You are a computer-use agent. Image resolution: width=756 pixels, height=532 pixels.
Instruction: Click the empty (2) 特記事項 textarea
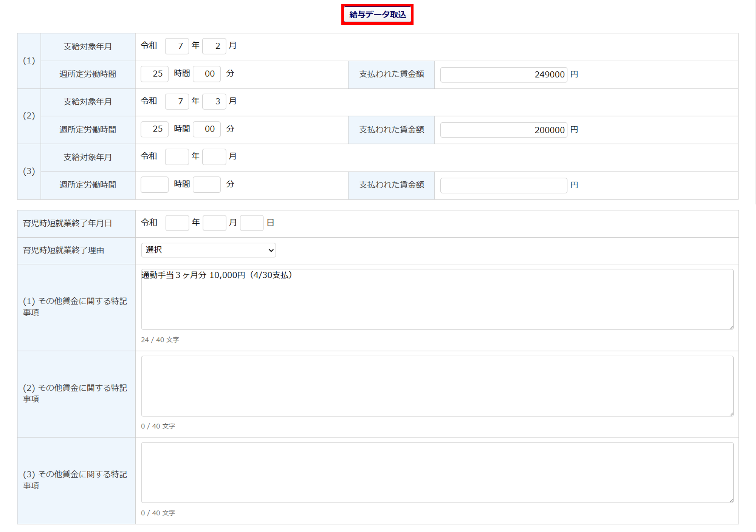click(x=437, y=386)
